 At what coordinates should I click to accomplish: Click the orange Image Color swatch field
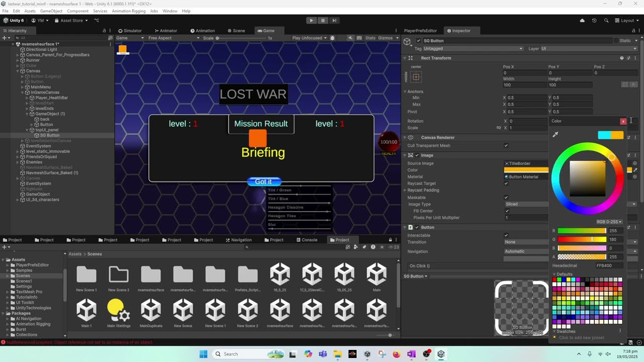(526, 170)
